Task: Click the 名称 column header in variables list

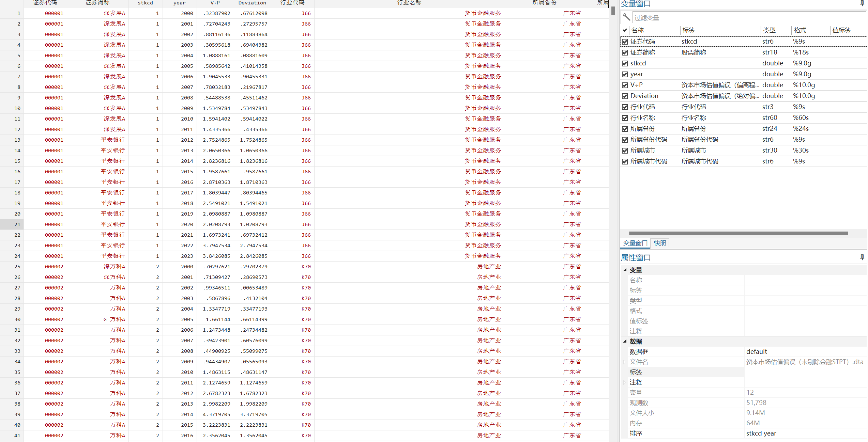Action: tap(637, 30)
